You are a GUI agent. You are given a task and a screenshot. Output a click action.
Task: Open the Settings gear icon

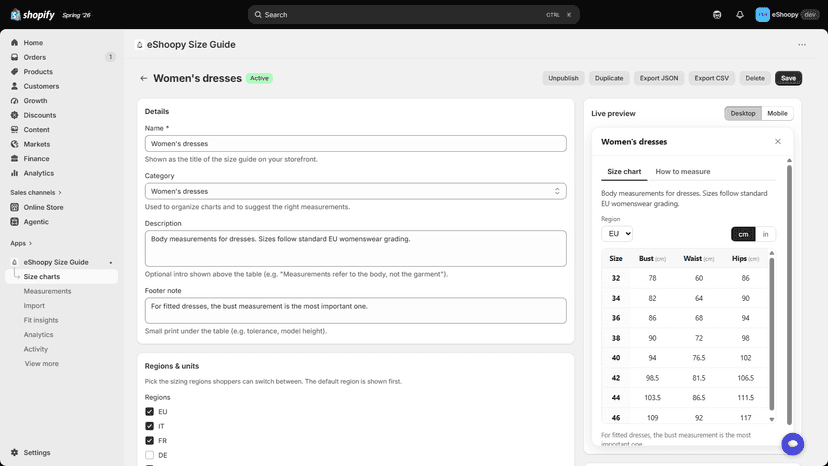tap(14, 453)
